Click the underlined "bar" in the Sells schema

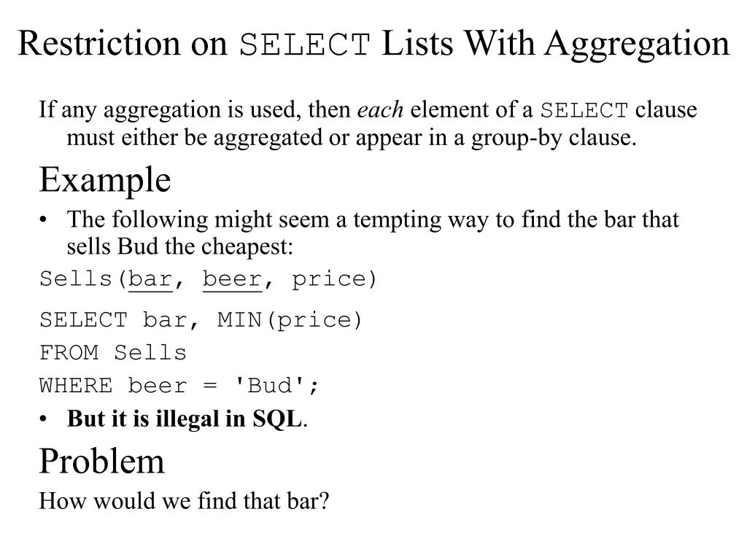point(150,279)
